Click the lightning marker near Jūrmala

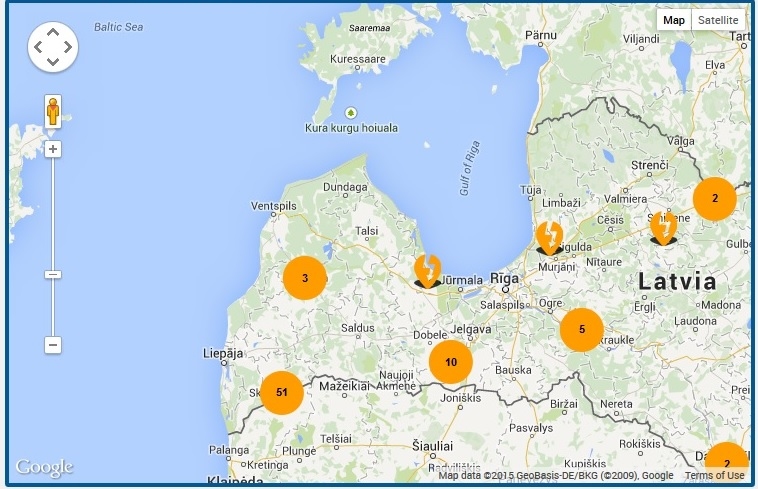pos(428,270)
